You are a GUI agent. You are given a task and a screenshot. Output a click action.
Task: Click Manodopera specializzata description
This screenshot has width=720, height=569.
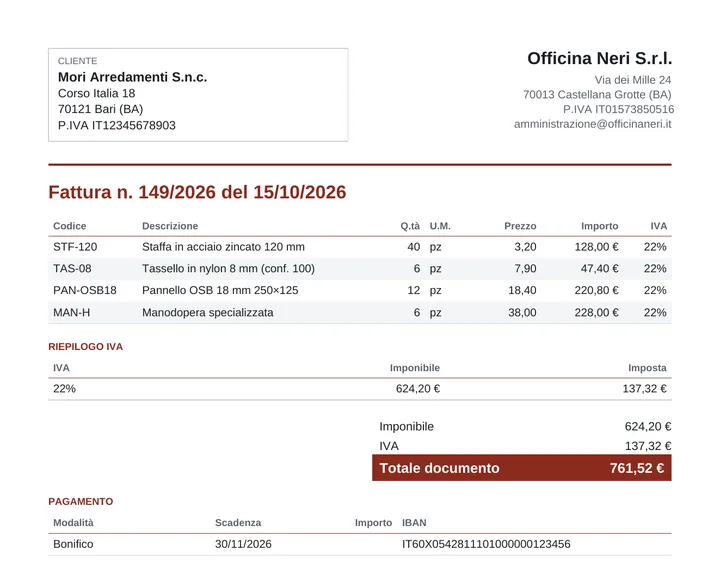[208, 313]
